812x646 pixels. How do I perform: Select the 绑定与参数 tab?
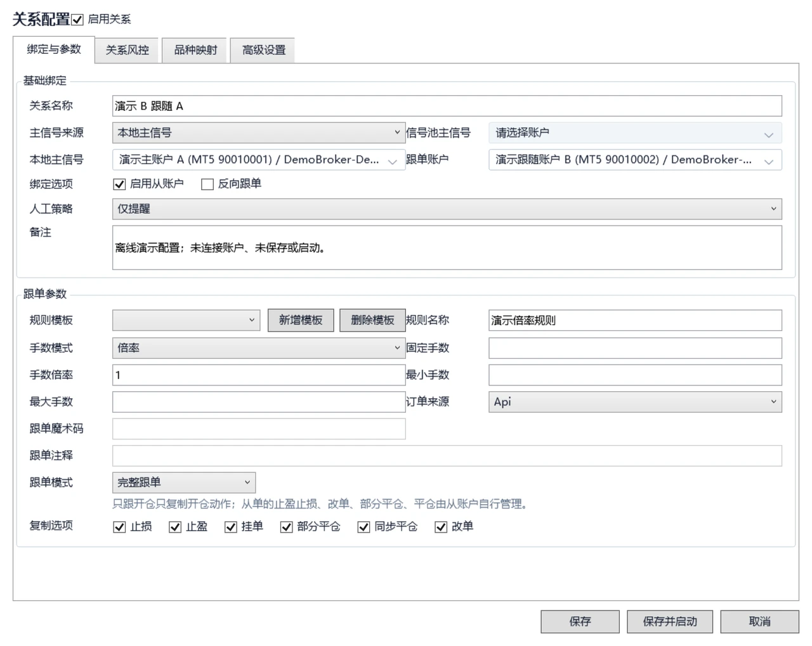[x=54, y=49]
